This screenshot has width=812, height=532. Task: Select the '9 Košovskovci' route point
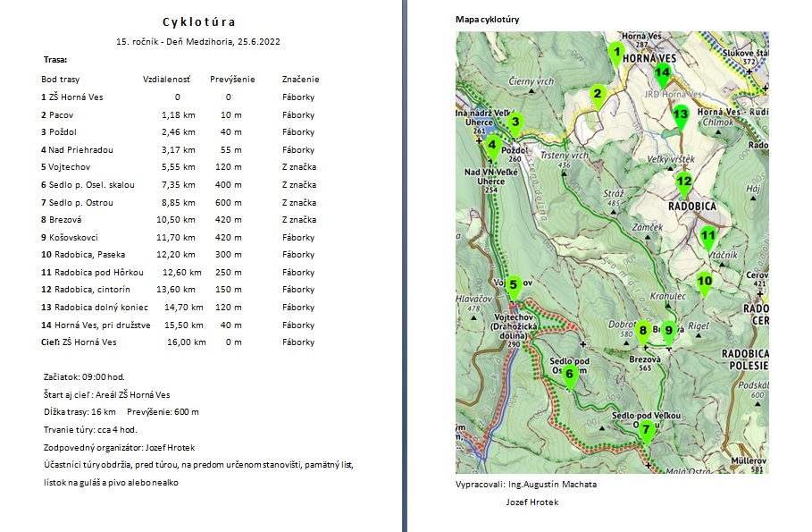coord(70,238)
